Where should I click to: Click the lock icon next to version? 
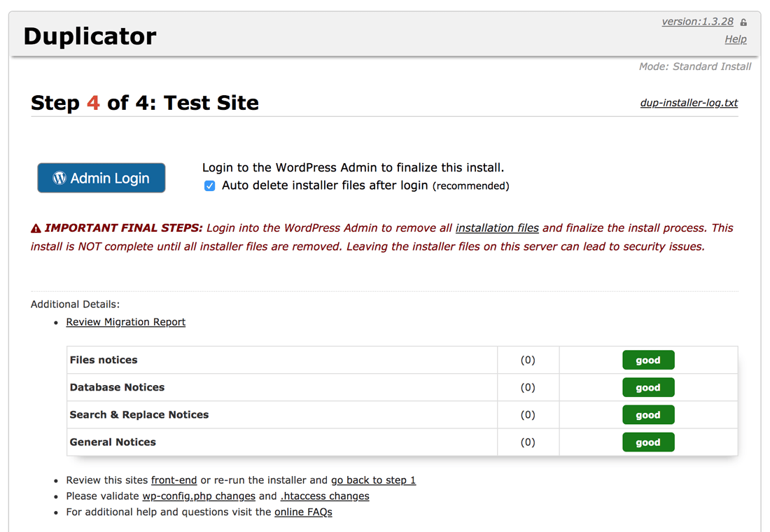click(x=743, y=22)
